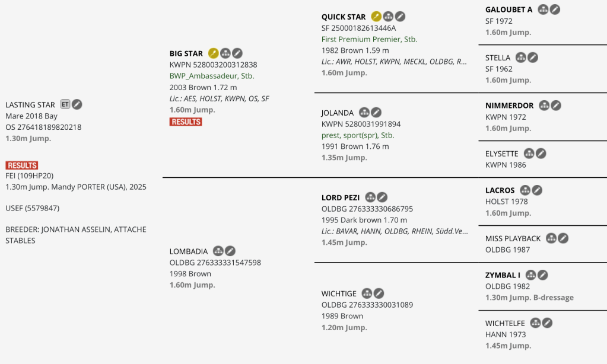Image resolution: width=607 pixels, height=364 pixels.
Task: Click the gold semen icon beside Quick Star
Action: [376, 17]
